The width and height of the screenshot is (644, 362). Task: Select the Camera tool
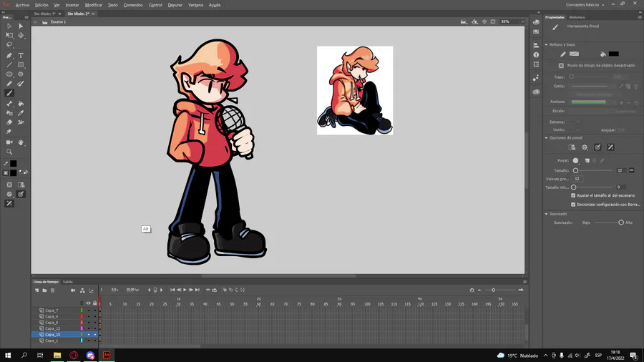(x=9, y=142)
